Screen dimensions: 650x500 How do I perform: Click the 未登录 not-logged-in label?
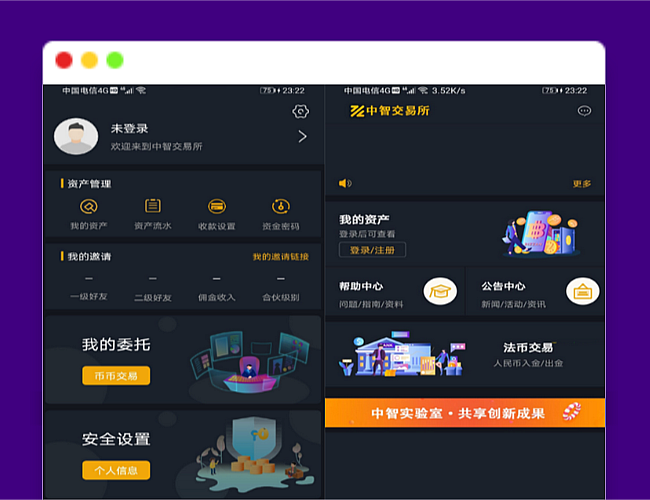pos(129,129)
